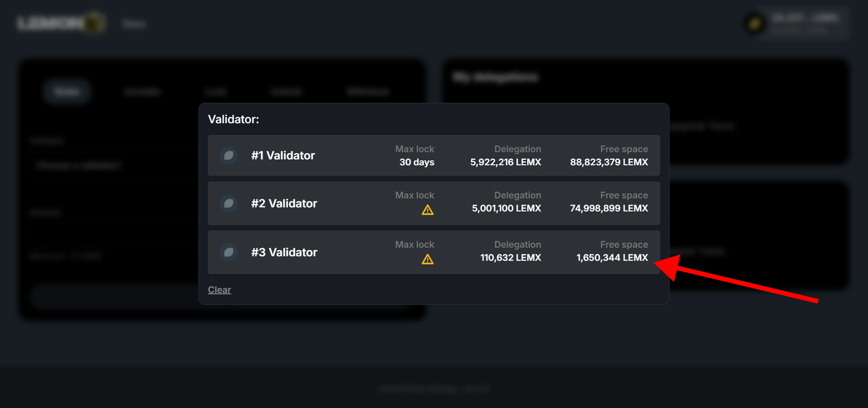868x408 pixels.
Task: Open the My delegations panel header
Action: tap(496, 77)
